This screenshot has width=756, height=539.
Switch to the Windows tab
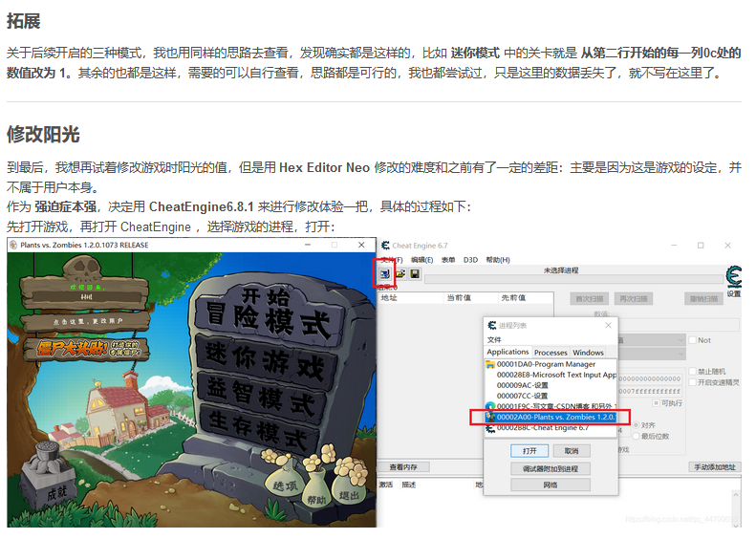[x=588, y=353]
